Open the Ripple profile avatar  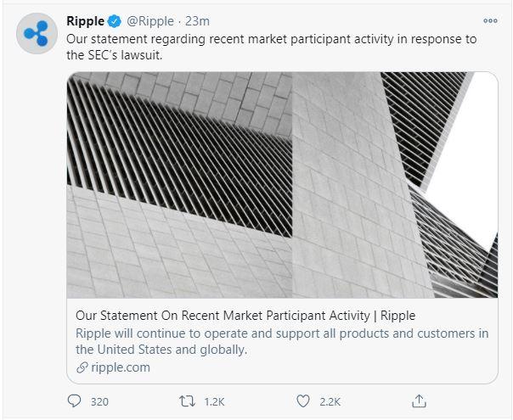pyautogui.click(x=37, y=33)
